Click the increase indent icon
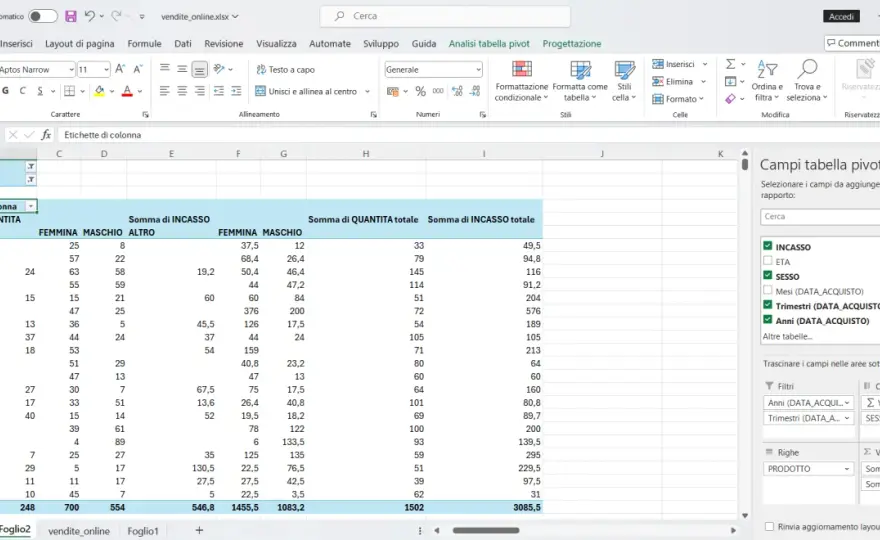The height and width of the screenshot is (540, 880). [236, 91]
